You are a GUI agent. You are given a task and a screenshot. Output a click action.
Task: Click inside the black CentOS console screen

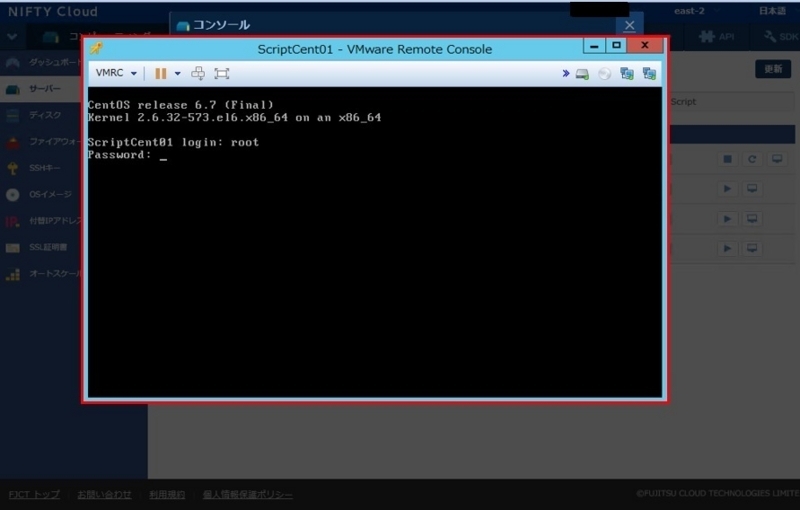coord(375,242)
